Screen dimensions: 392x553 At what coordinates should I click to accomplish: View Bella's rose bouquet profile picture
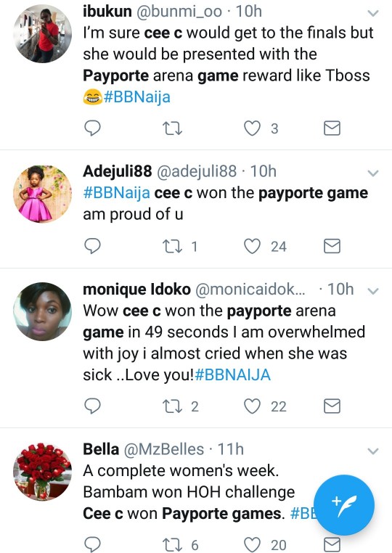point(42,472)
